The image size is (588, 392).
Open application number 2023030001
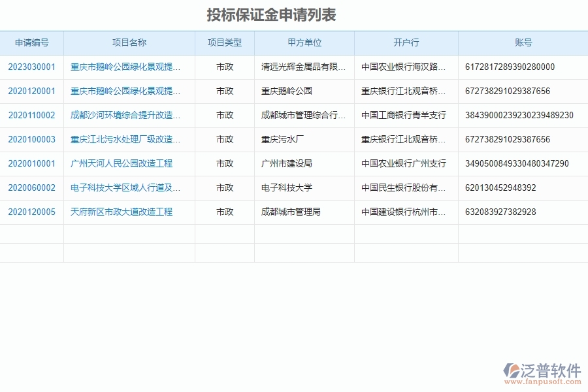click(31, 67)
